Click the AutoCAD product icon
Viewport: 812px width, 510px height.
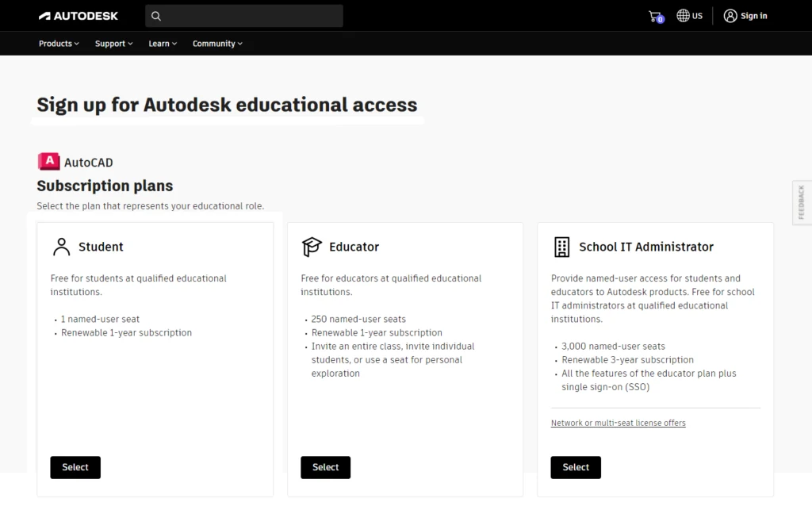point(48,162)
